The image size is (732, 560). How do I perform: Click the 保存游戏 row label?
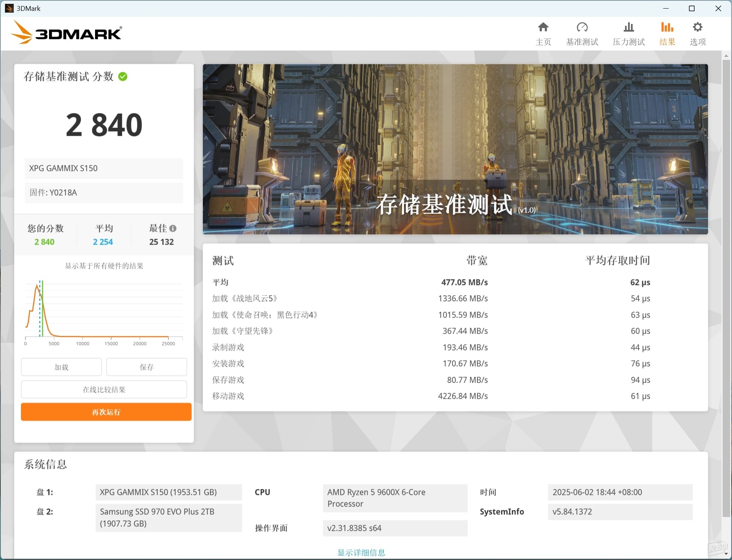228,380
